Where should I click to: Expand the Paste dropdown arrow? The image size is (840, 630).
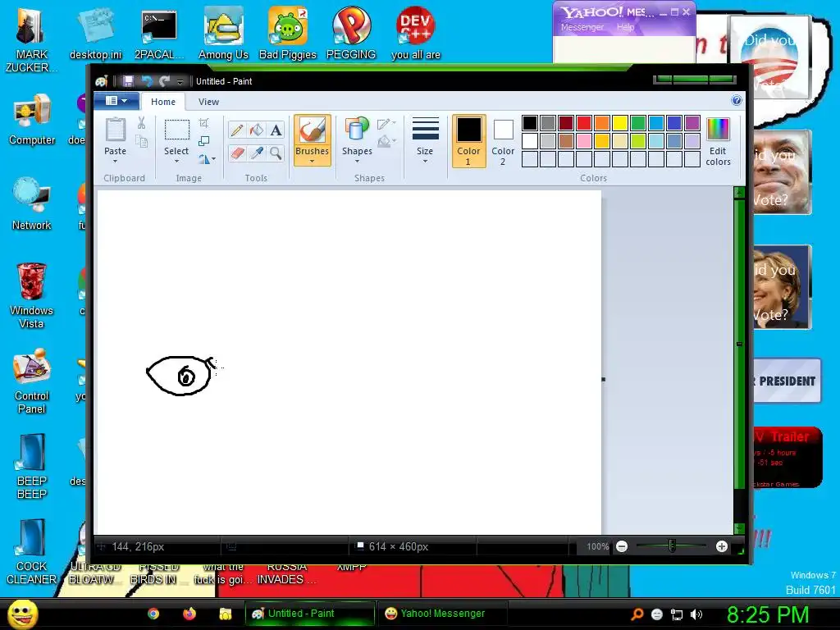click(x=115, y=162)
